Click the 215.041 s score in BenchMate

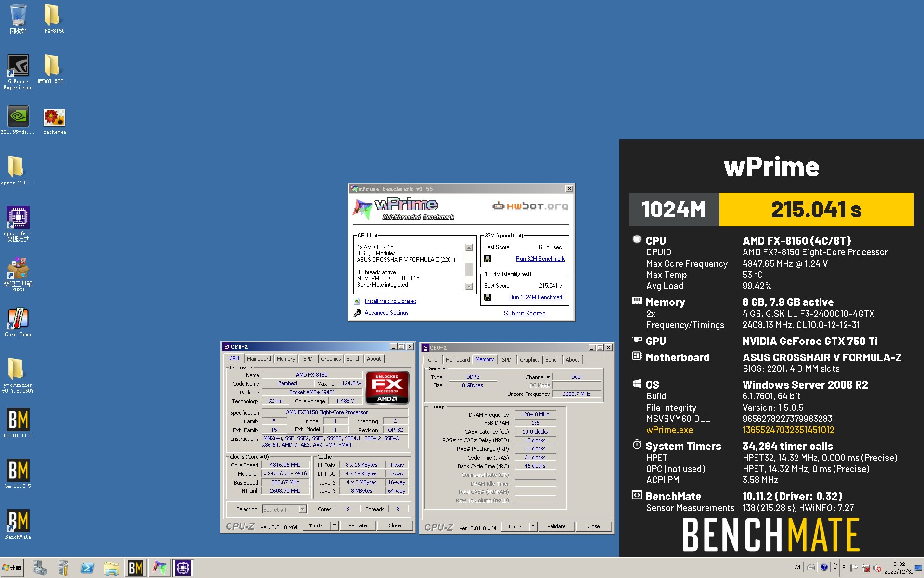pos(816,210)
